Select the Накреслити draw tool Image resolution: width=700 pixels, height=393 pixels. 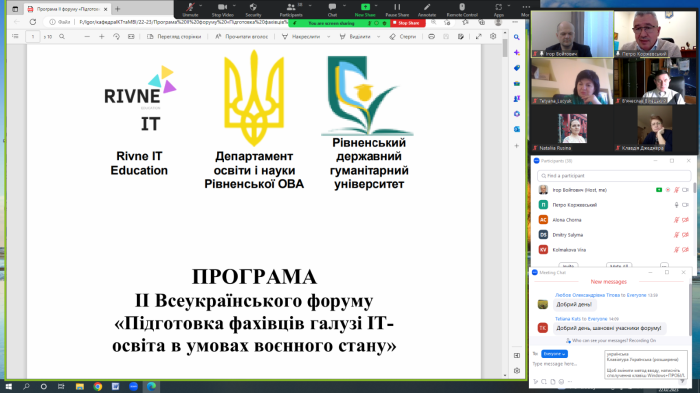pos(301,37)
